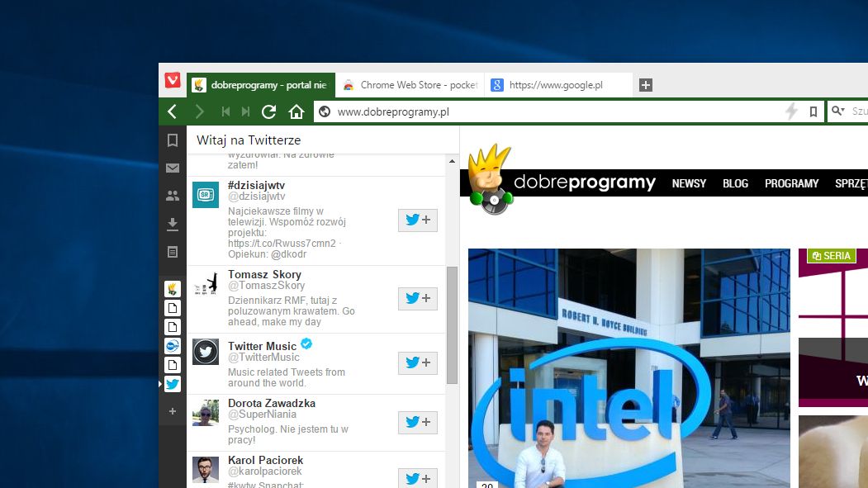Open a new tab with plus button
868x488 pixels.
pos(646,85)
